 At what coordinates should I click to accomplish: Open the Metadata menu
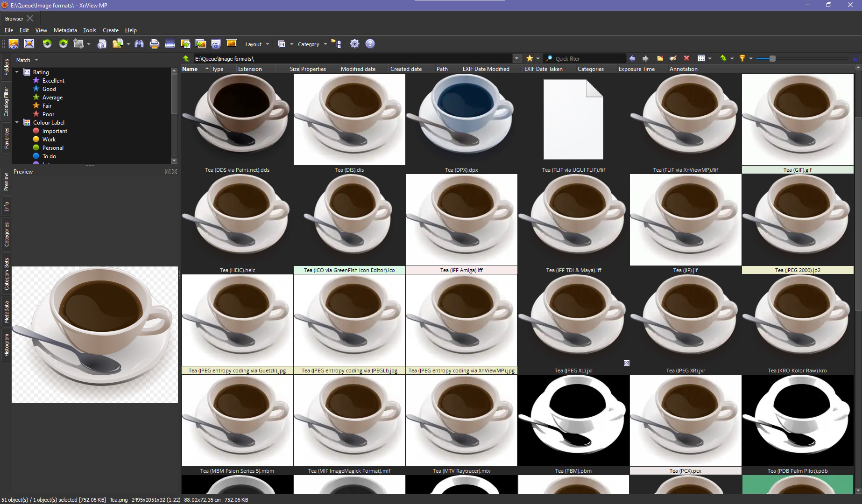click(x=65, y=30)
